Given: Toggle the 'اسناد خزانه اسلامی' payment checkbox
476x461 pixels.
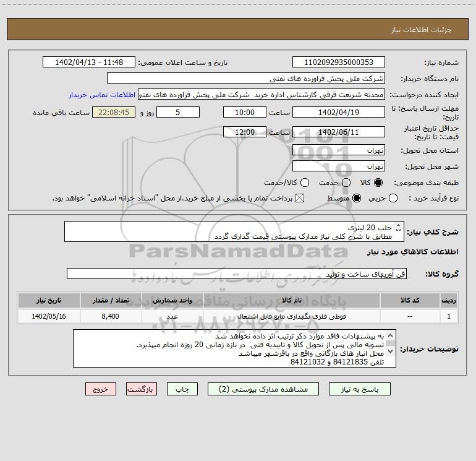Looking at the screenshot, I should click(x=300, y=198).
